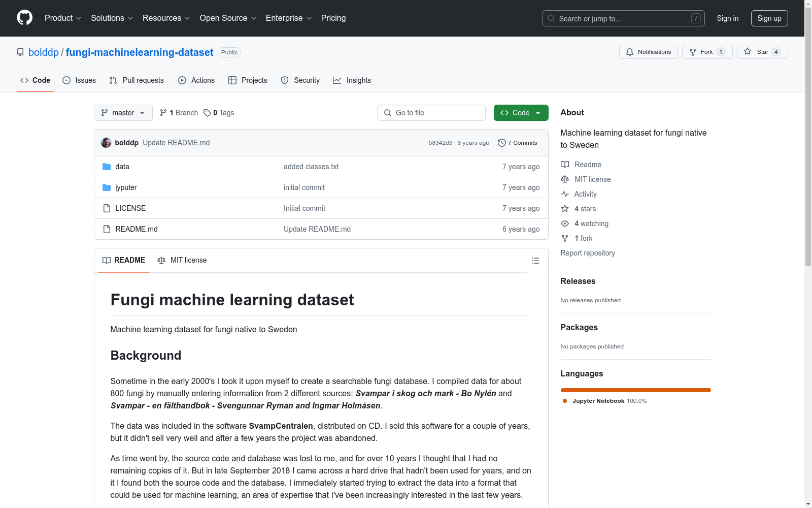This screenshot has height=508, width=812.
Task: Click the branch icon beside 1 Branch
Action: 163,113
